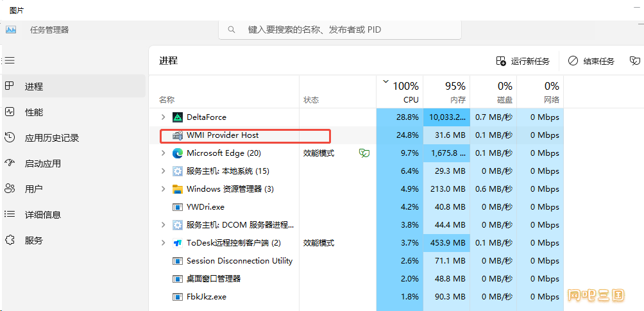Sort by the 磁盘 column header
This screenshot has height=311, width=644.
(493, 92)
